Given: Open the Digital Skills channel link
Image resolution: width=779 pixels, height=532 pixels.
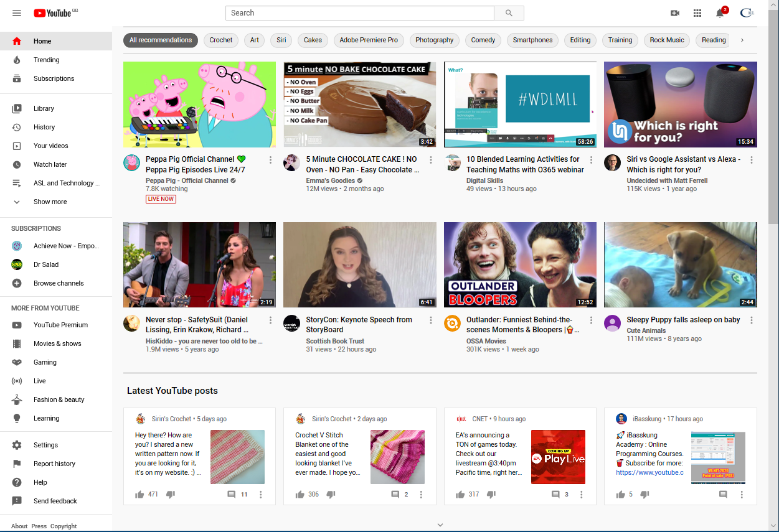Looking at the screenshot, I should coord(484,180).
